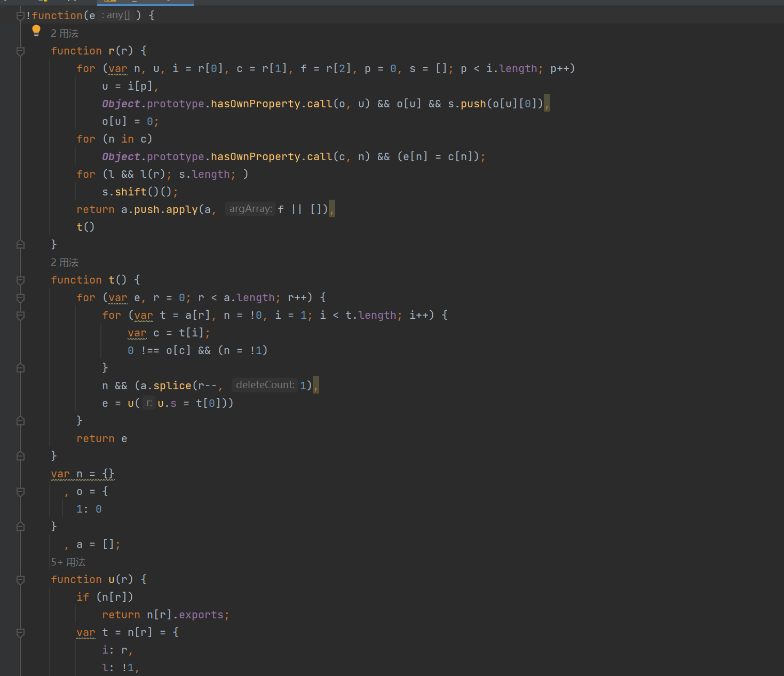Click fold end marker closing function t
Image resolution: width=784 pixels, height=676 pixels.
click(x=20, y=456)
